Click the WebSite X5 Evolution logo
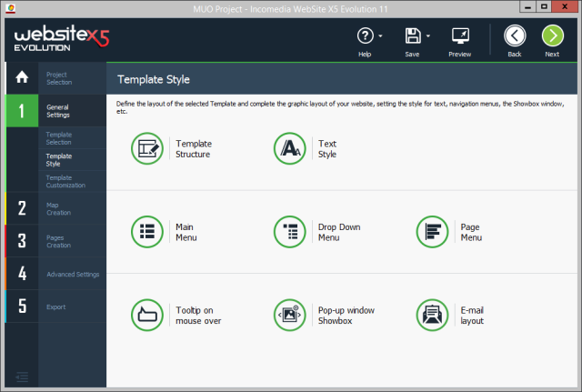582x392 pixels. pos(62,38)
